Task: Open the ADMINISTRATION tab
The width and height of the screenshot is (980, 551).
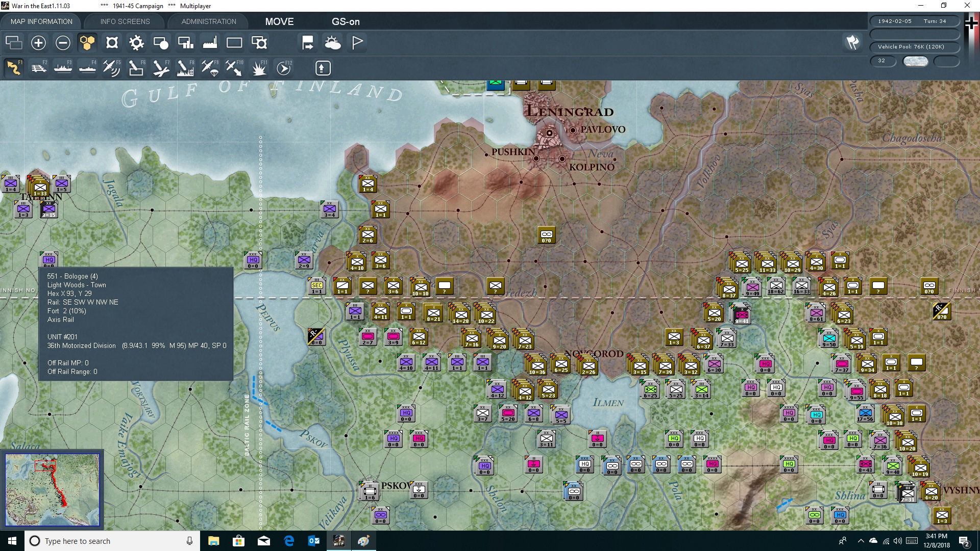Action: (209, 21)
